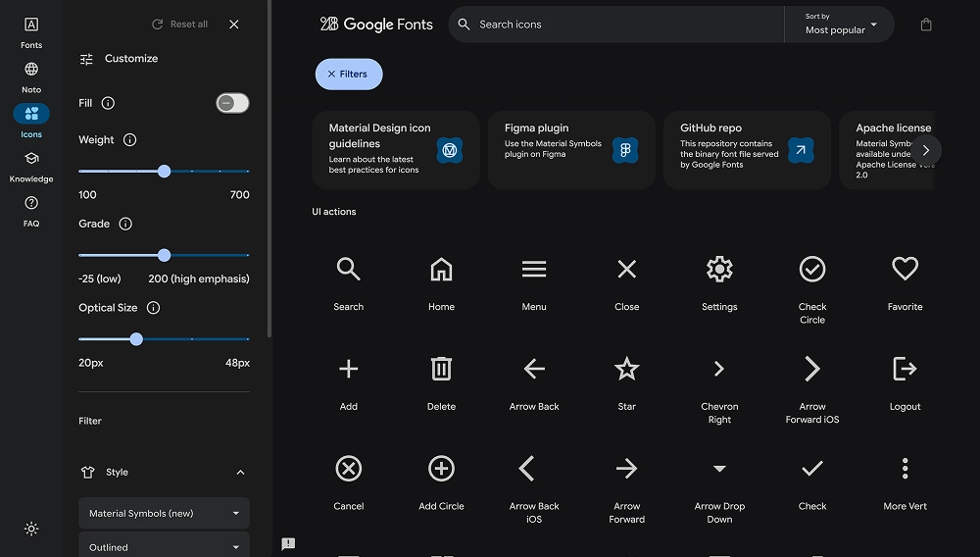Open the Knowledge section in sidebar

click(31, 167)
